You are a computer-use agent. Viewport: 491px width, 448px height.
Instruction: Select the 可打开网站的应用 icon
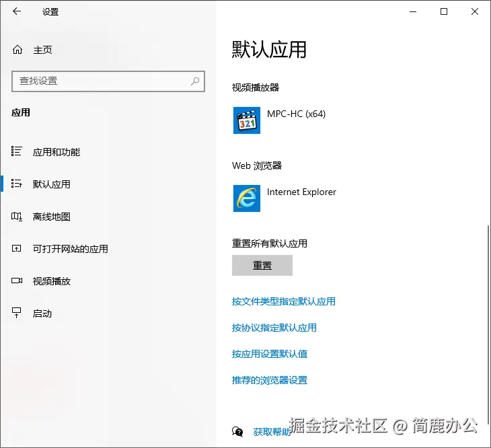[x=16, y=249]
